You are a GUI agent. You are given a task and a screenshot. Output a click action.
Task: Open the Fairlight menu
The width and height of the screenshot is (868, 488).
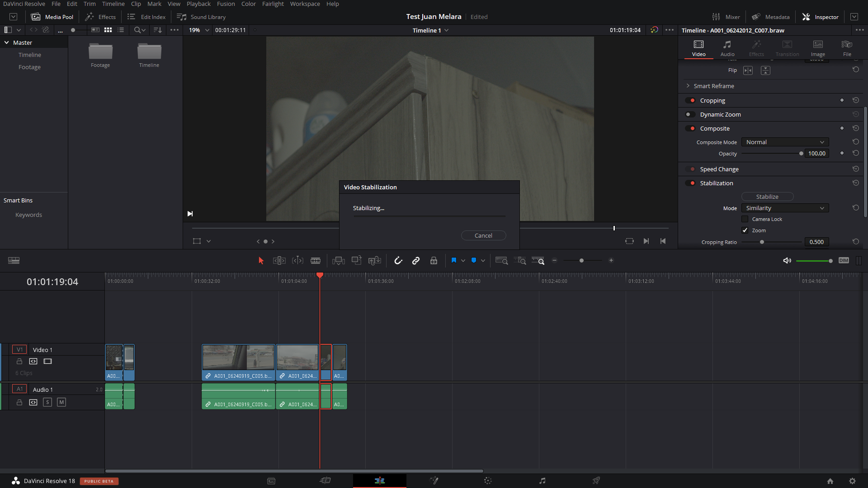coord(273,4)
